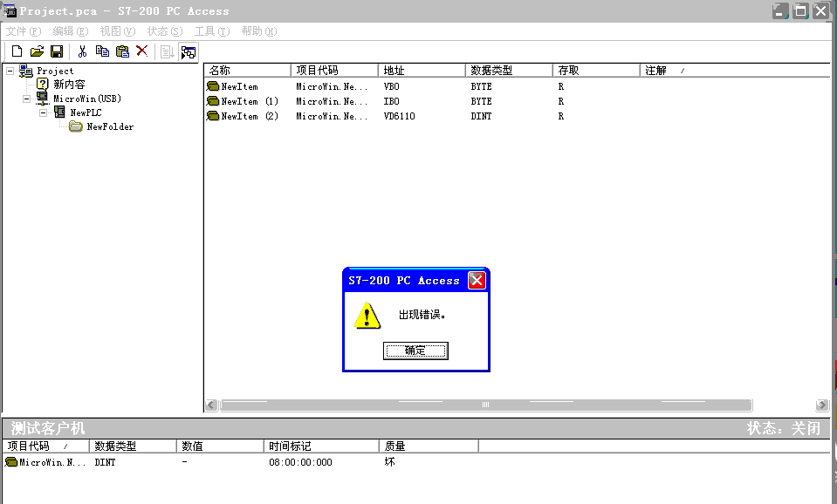Viewport: 837px width, 504px height.
Task: Click the greyed-out add-to-test-client toolbar icon
Action: [x=167, y=51]
